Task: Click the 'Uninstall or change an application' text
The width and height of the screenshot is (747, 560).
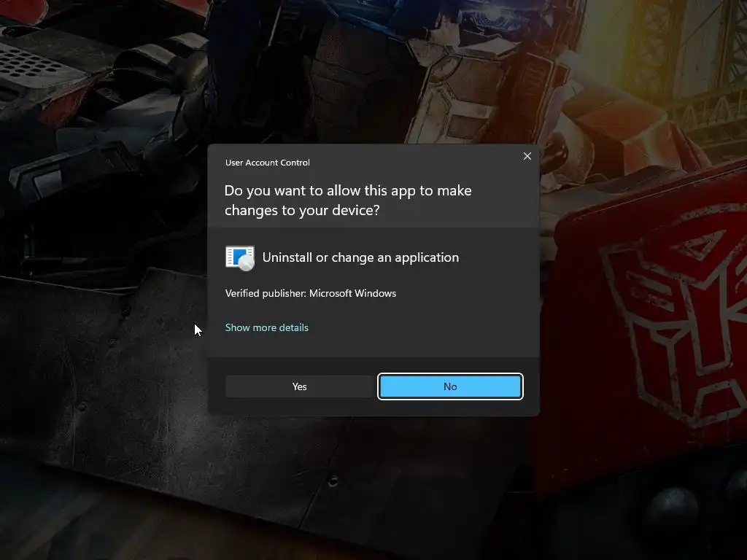Action: coord(360,257)
